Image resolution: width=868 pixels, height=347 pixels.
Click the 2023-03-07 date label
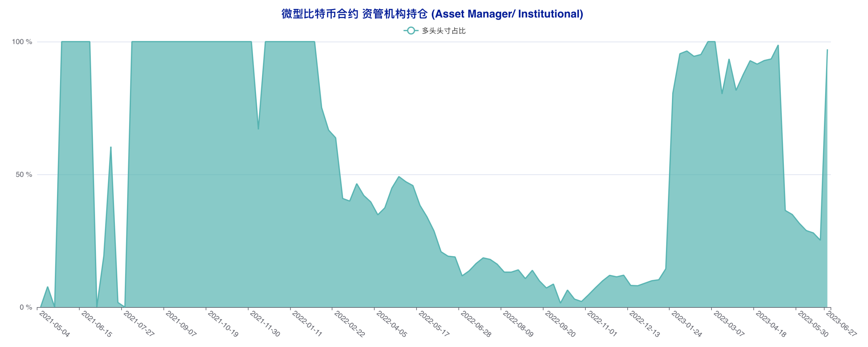click(729, 324)
